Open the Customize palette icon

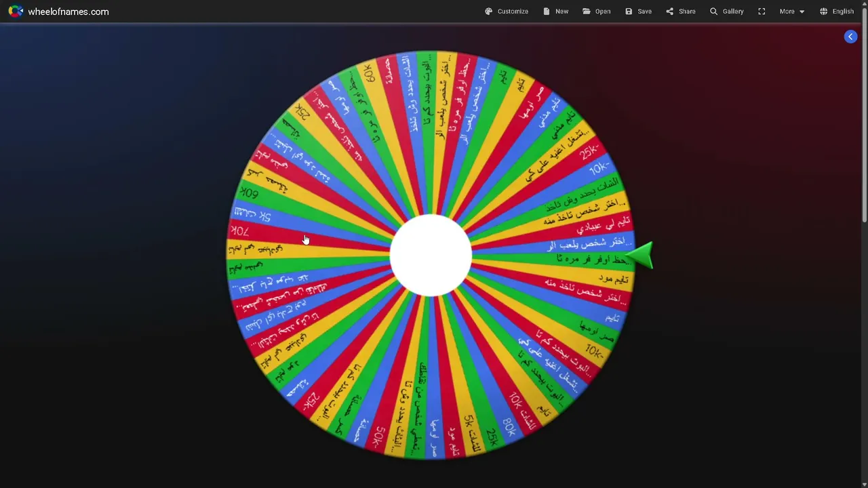(x=488, y=12)
